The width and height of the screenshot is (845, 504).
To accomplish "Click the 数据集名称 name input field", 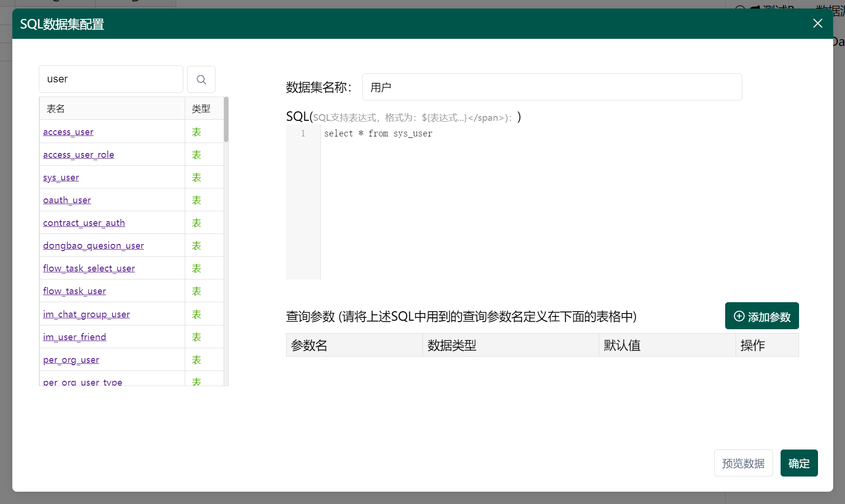I will click(x=552, y=87).
